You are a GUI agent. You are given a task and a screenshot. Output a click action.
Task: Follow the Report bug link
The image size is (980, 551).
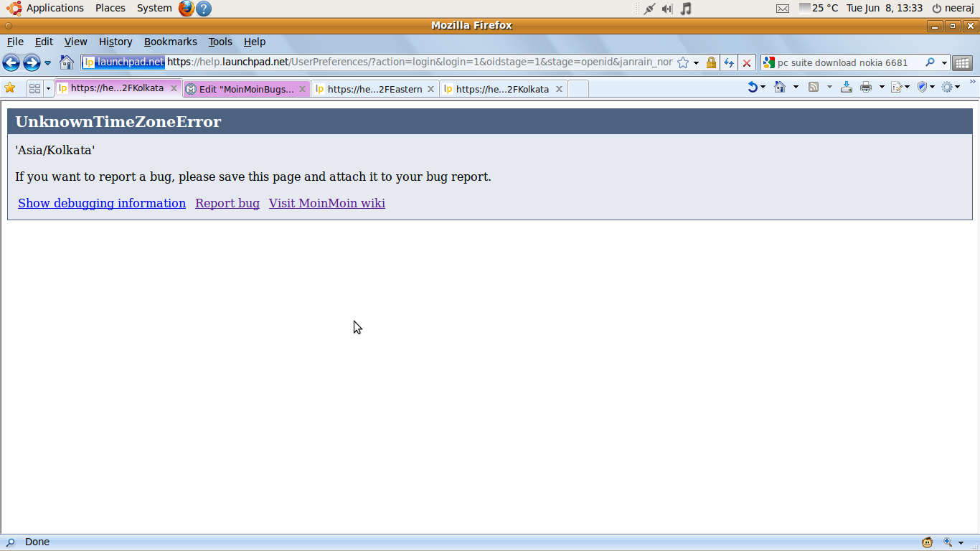(227, 203)
